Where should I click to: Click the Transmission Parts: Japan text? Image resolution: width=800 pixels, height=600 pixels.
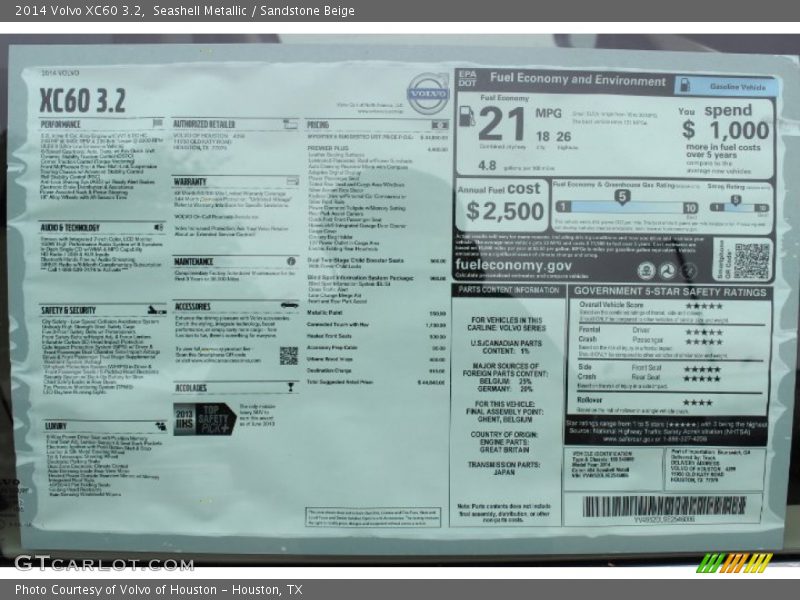(505, 468)
